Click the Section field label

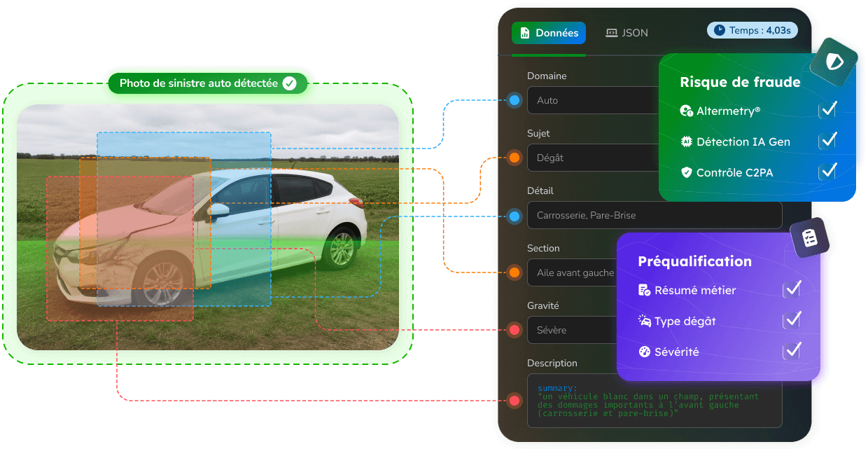(543, 248)
